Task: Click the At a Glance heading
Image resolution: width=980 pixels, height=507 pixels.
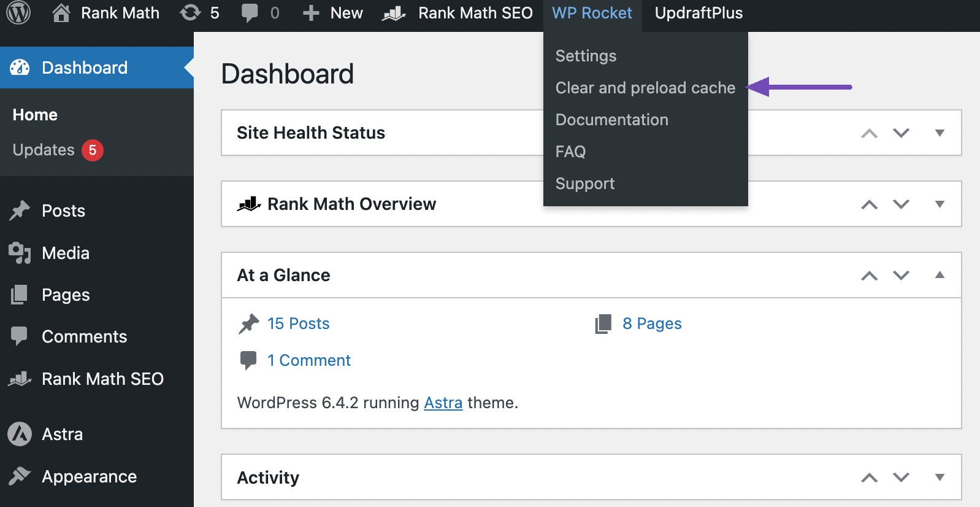Action: [283, 275]
